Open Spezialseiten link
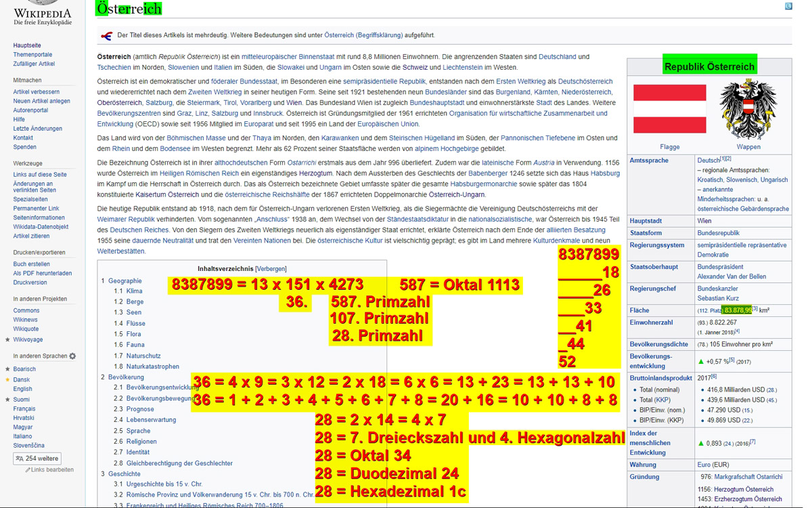The width and height of the screenshot is (812, 508). point(30,200)
